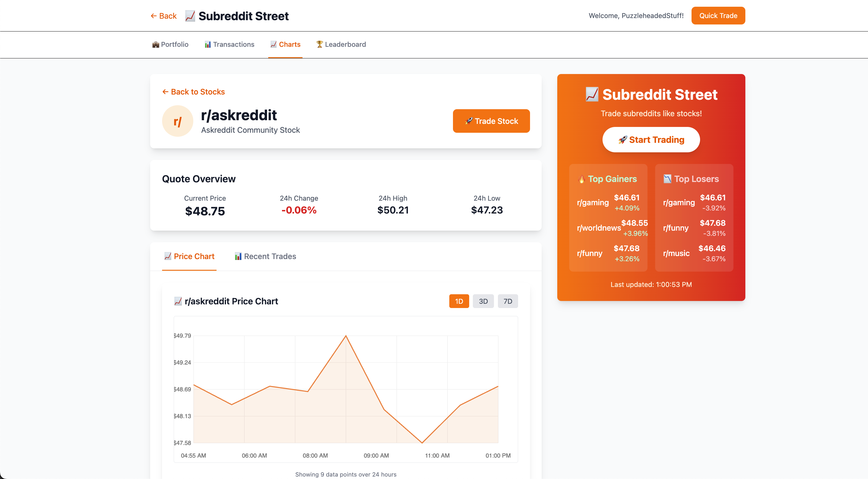Click the briefcase icon next to Portfolio
Image resolution: width=868 pixels, height=479 pixels.
[155, 44]
